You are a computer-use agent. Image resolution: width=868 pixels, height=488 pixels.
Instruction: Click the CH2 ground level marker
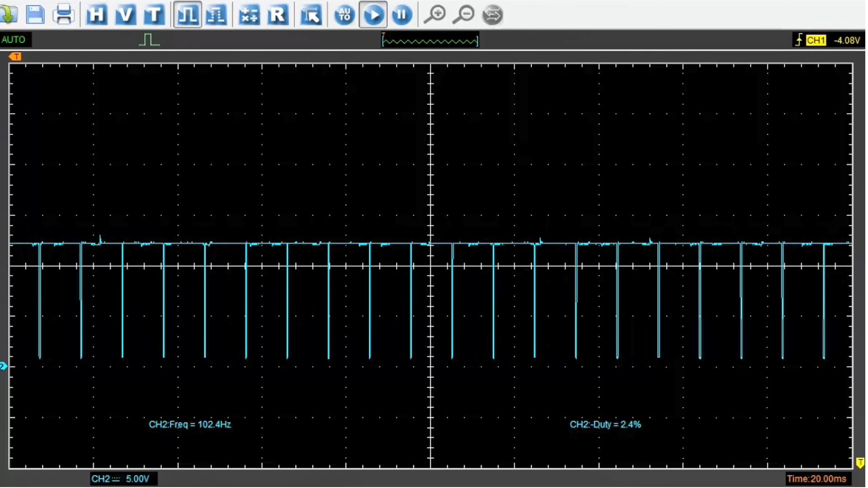4,366
